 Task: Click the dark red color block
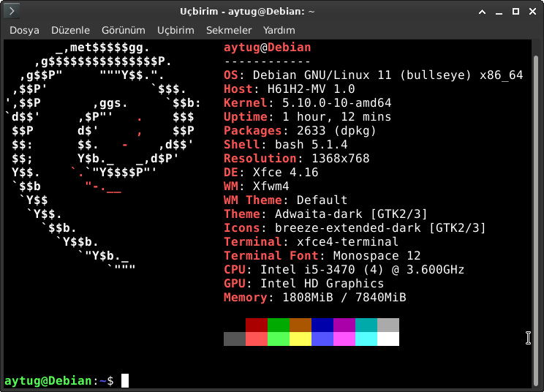click(257, 325)
